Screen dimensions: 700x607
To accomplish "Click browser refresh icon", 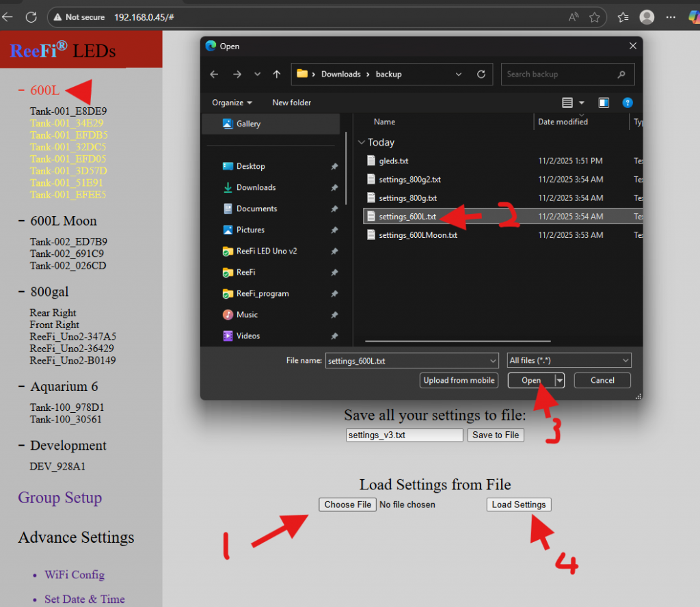I will [31, 17].
